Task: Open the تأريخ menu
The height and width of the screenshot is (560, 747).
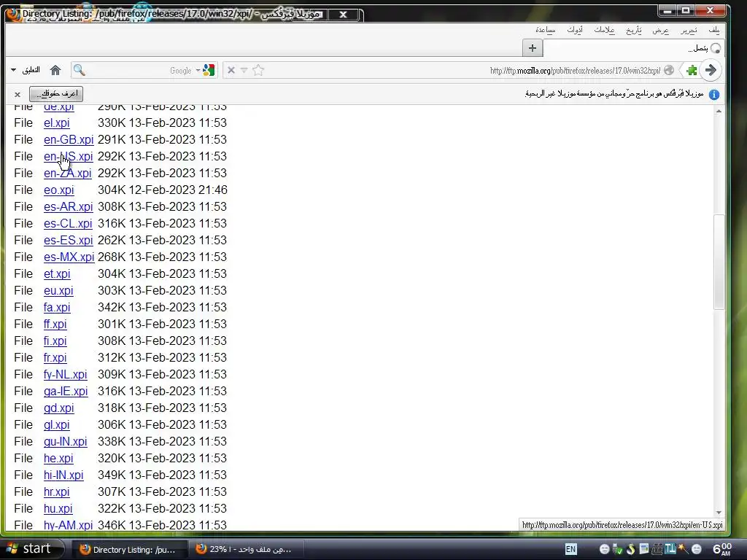Action: 634,30
